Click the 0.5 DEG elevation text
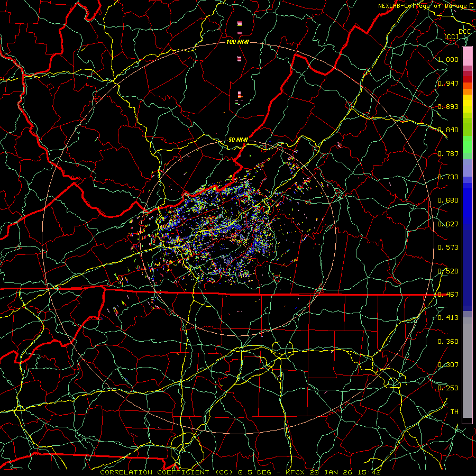The height and width of the screenshot is (476, 476). (x=253, y=472)
